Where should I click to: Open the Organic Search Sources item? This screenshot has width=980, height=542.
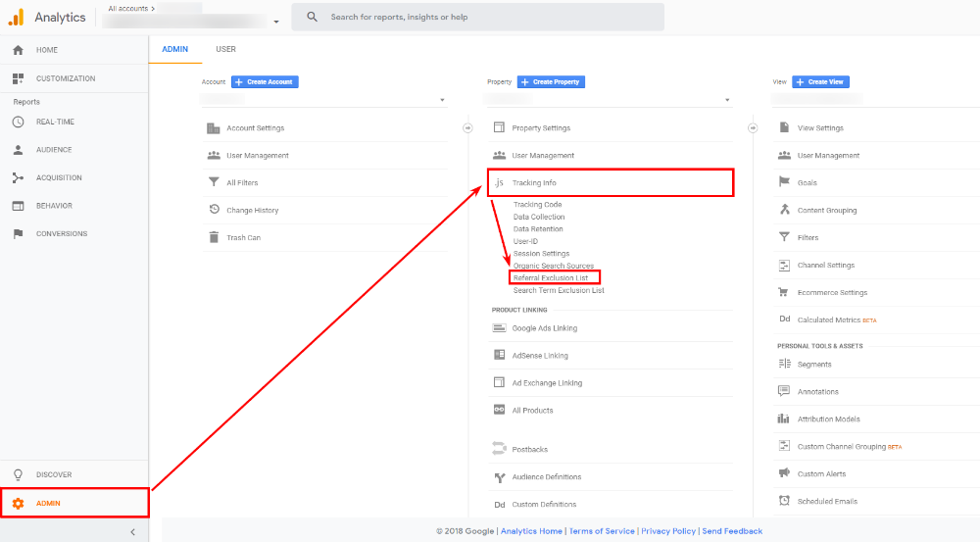[x=554, y=266]
